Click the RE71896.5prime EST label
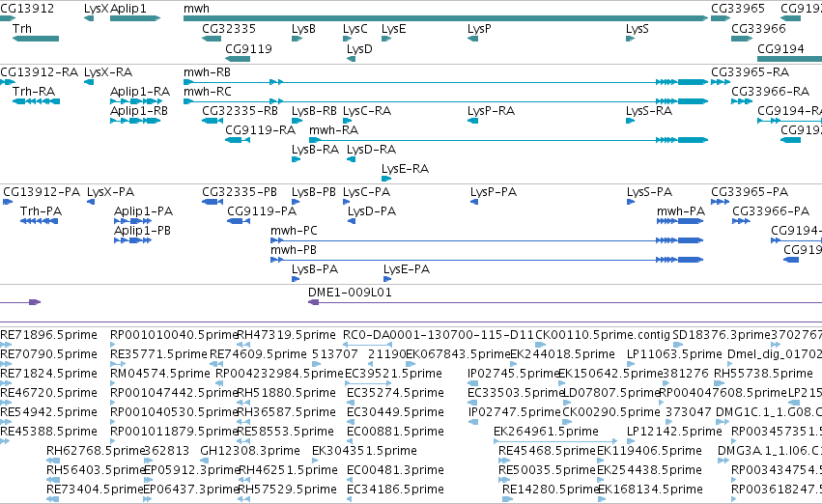This screenshot has height=504, width=822. [x=48, y=335]
